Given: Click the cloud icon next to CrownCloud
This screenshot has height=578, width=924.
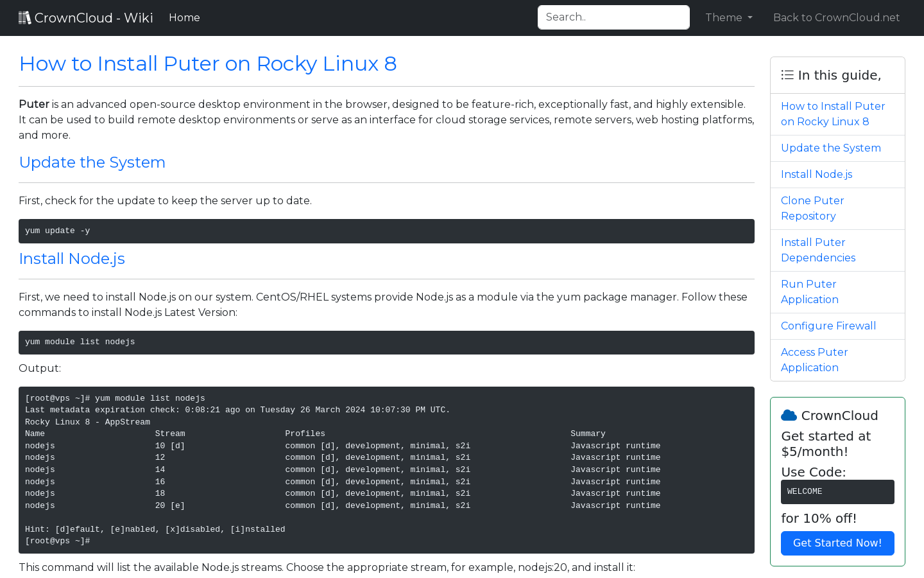Looking at the screenshot, I should point(789,414).
